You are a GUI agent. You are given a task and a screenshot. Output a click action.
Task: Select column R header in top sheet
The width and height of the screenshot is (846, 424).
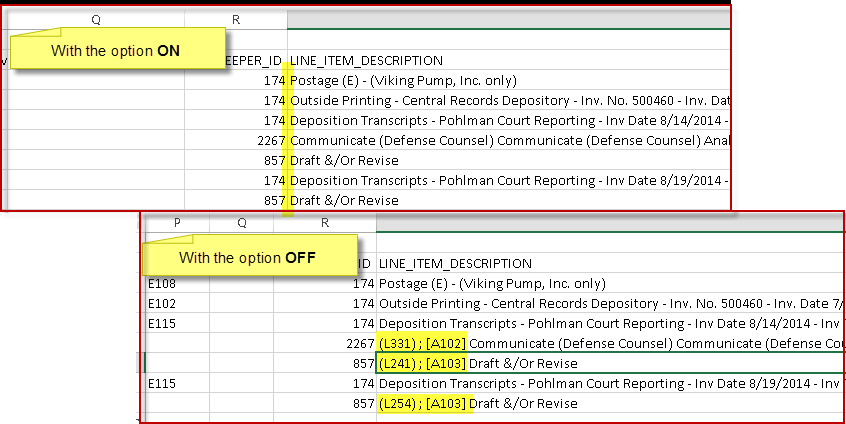click(236, 20)
